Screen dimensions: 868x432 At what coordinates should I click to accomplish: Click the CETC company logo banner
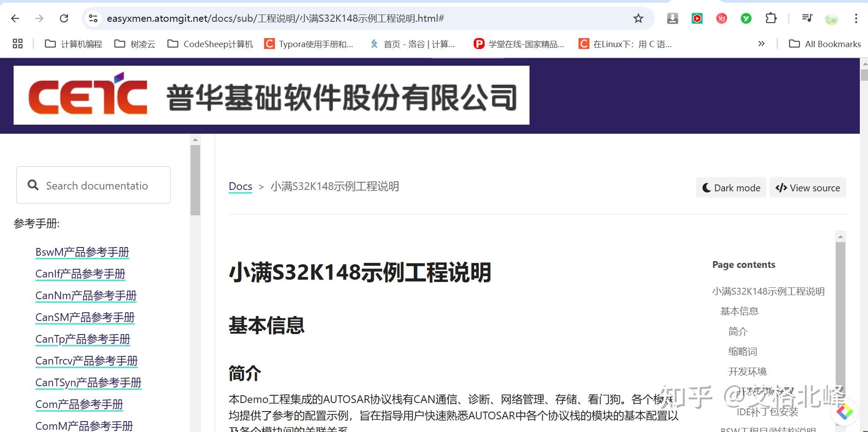[271, 95]
